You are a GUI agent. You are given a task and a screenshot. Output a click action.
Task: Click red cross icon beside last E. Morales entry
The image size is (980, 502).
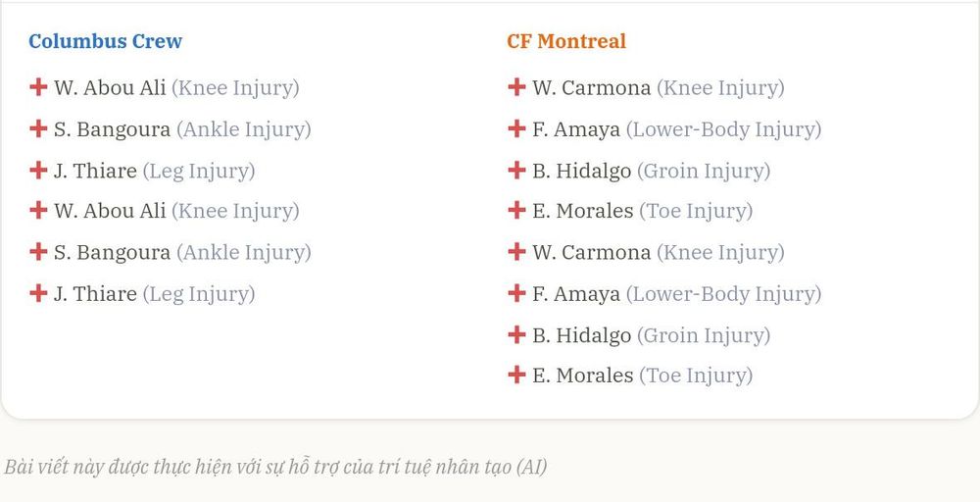[516, 375]
